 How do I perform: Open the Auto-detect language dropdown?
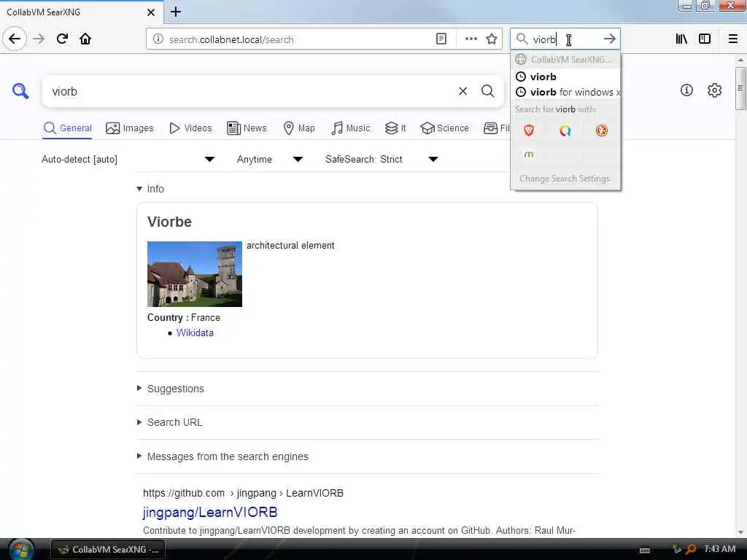(x=128, y=159)
